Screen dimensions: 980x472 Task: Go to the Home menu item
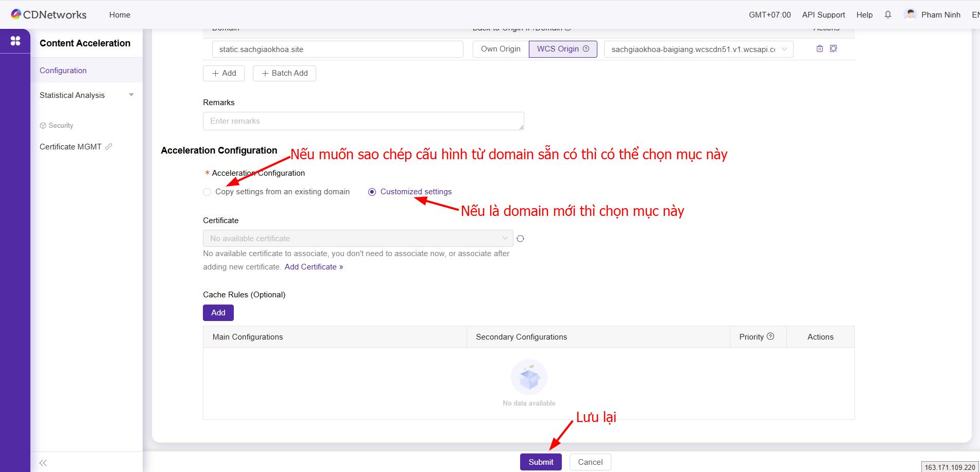pos(119,15)
